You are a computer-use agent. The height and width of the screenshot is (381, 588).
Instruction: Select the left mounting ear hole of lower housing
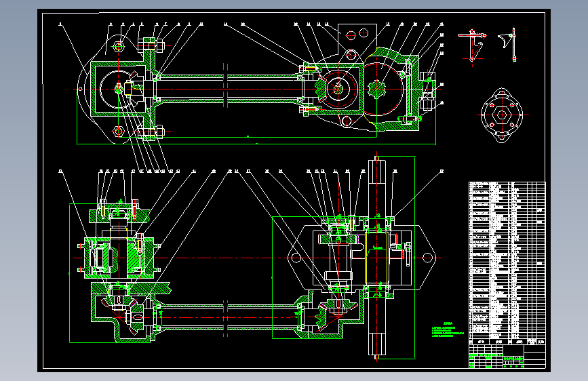tap(296, 258)
